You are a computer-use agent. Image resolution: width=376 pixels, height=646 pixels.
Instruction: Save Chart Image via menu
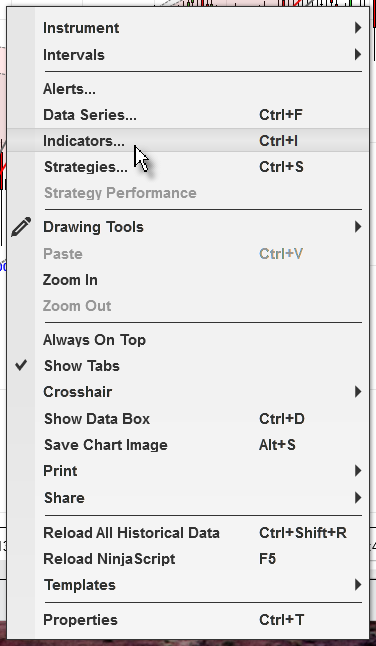pyautogui.click(x=188, y=445)
